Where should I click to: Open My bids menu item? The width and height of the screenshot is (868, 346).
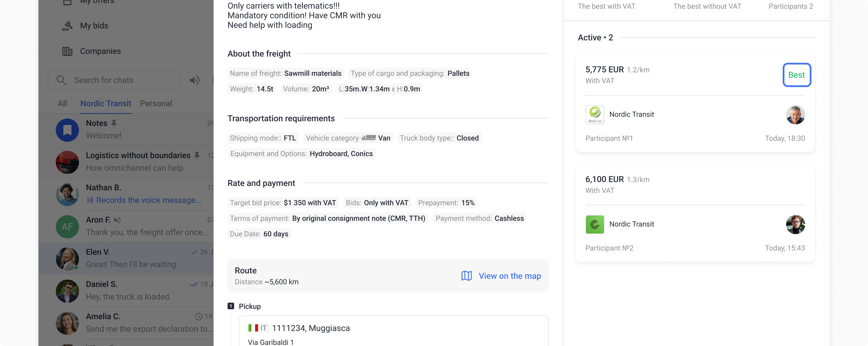coord(94,26)
